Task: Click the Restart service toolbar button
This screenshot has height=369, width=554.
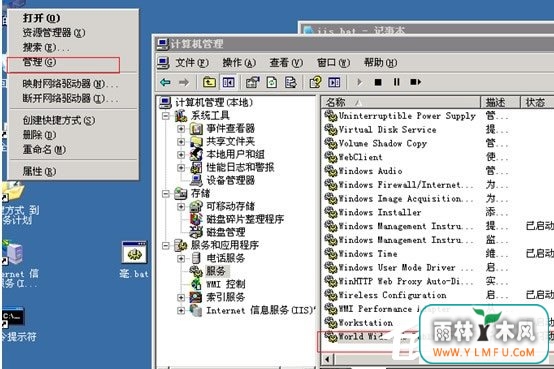Action: click(x=416, y=82)
